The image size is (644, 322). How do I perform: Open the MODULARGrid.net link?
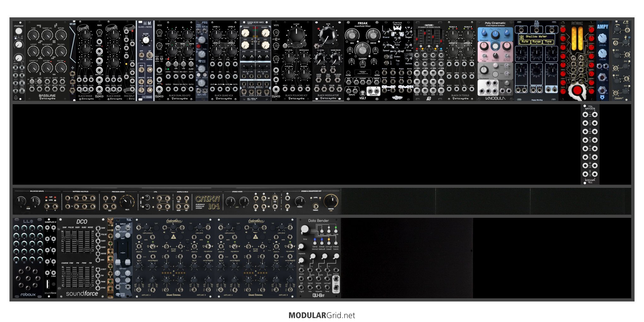(322, 315)
